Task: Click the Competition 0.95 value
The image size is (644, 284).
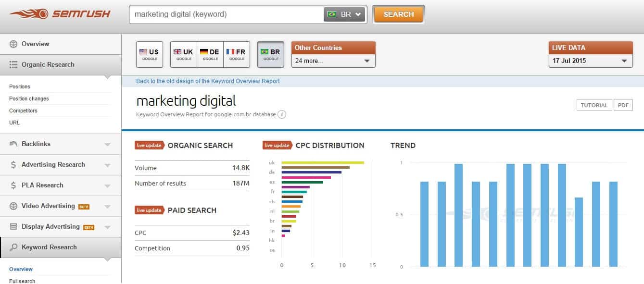Action: (243, 248)
